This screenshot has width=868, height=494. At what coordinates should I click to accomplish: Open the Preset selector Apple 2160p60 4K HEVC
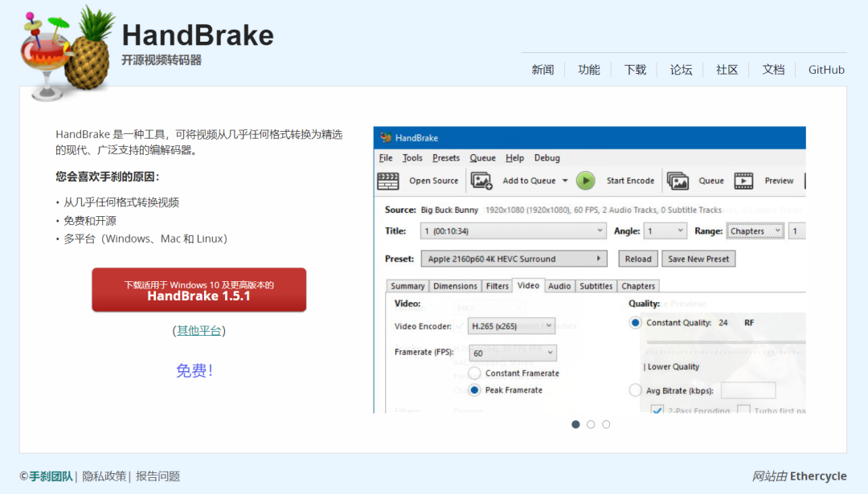click(x=514, y=259)
